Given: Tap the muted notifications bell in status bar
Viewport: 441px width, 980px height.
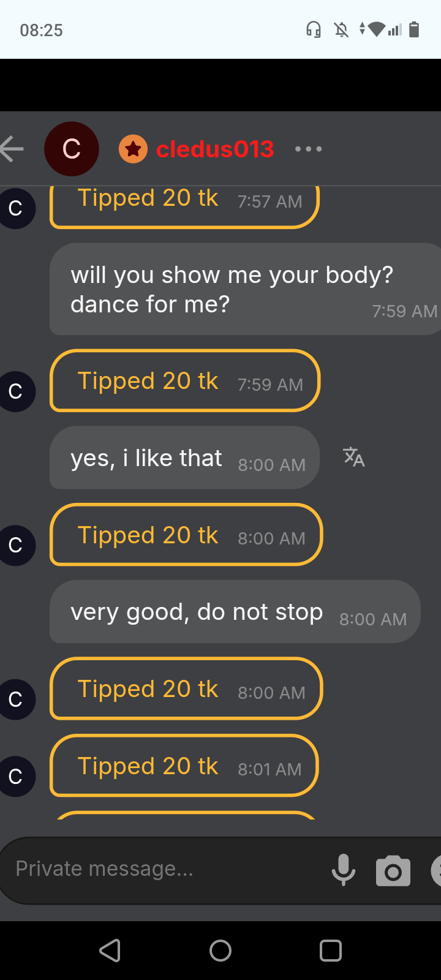Looking at the screenshot, I should [341, 29].
